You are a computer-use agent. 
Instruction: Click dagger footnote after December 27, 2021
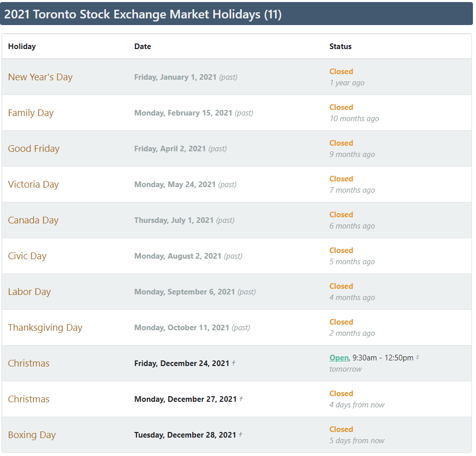[241, 399]
